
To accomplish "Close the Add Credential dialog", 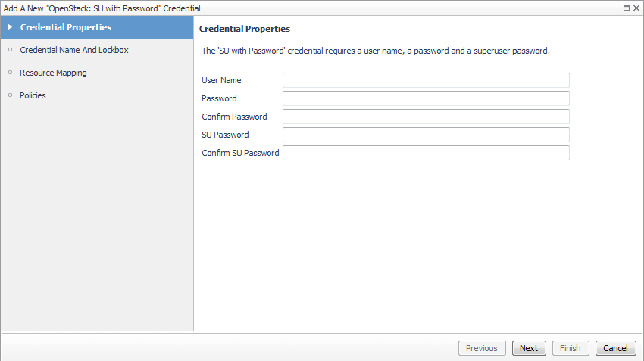I will click(636, 8).
